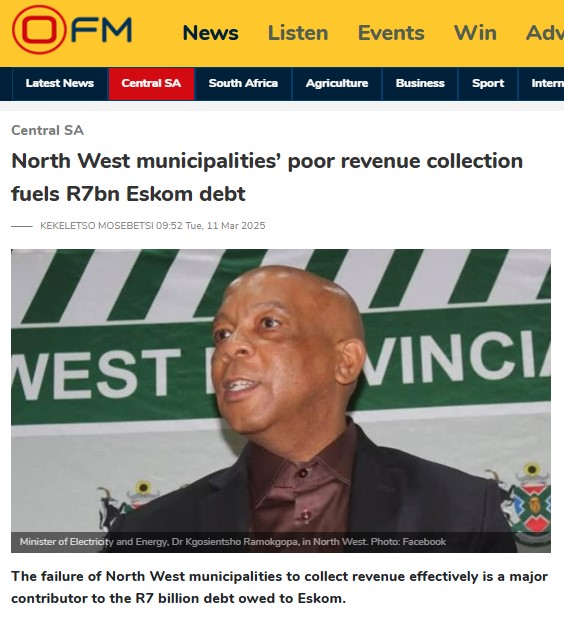
Task: Open the minister's article photo
Action: pos(281,400)
